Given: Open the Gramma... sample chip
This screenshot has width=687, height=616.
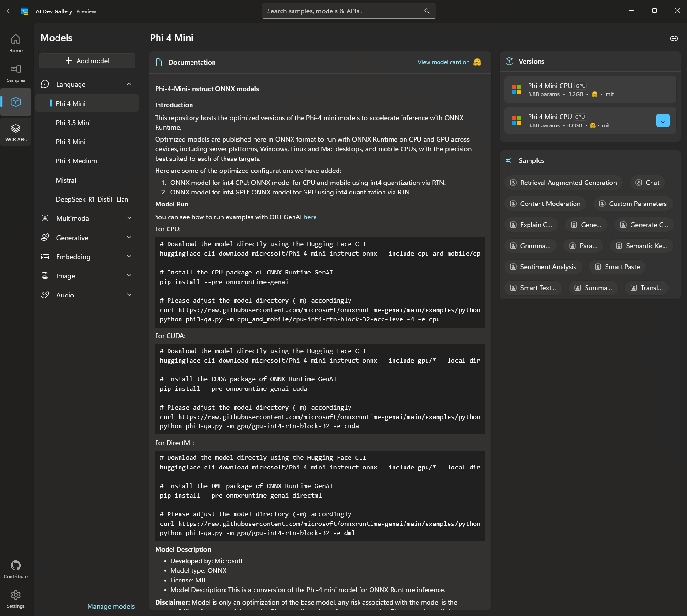Looking at the screenshot, I should point(530,246).
